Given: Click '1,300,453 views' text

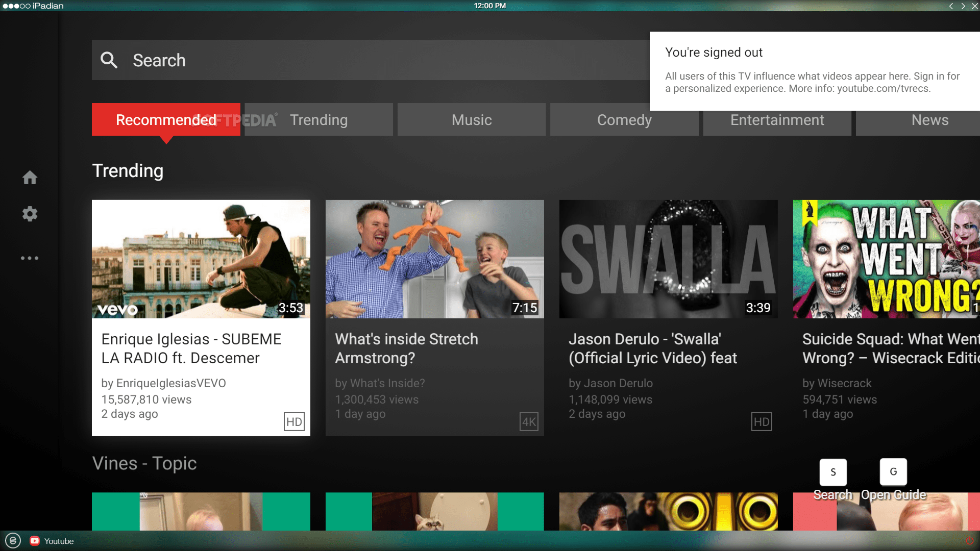Looking at the screenshot, I should coord(377,399).
